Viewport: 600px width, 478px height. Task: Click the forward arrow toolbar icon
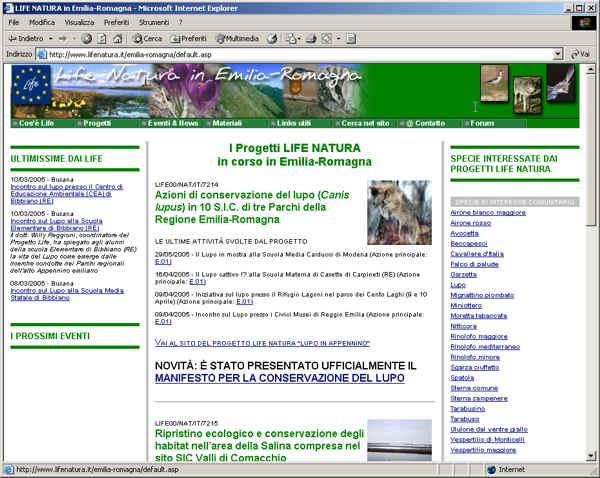pos(63,39)
